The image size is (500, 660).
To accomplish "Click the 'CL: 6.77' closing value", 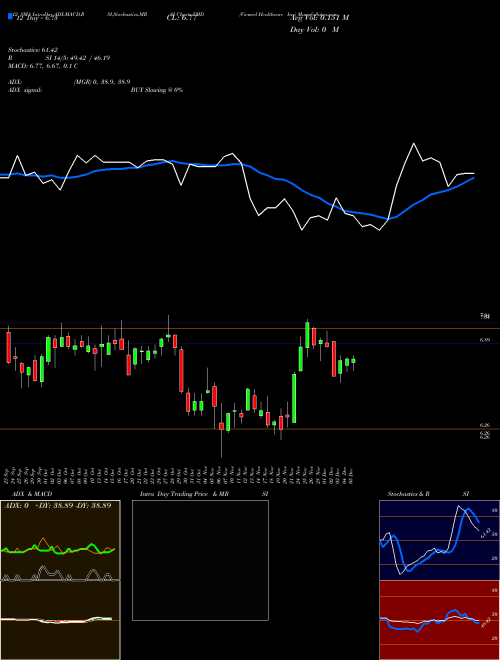I will 181,18.
